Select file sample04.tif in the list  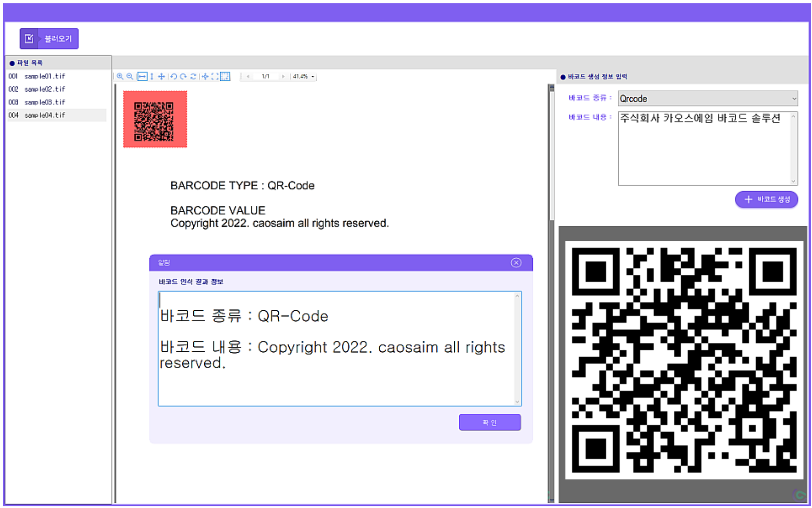(57, 115)
